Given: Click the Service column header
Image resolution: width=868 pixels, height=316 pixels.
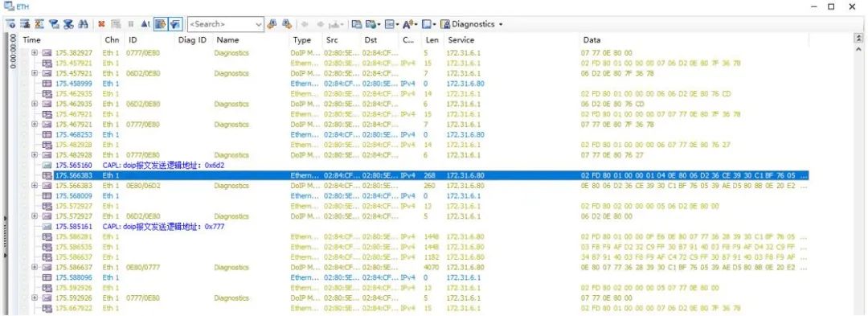Looking at the screenshot, I should click(x=461, y=40).
